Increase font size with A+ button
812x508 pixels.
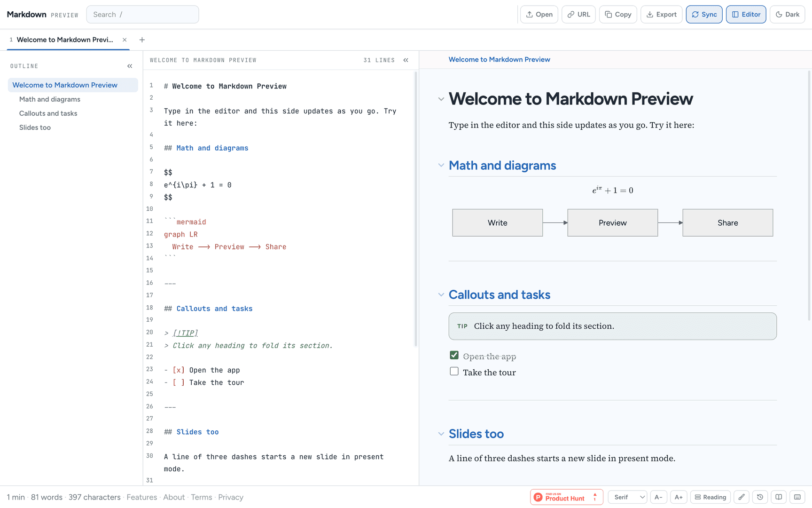click(x=679, y=497)
